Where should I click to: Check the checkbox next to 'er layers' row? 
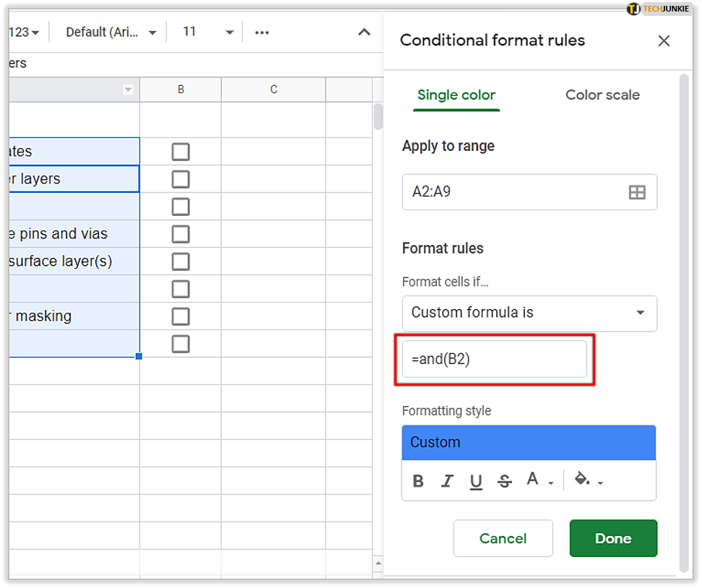[181, 179]
